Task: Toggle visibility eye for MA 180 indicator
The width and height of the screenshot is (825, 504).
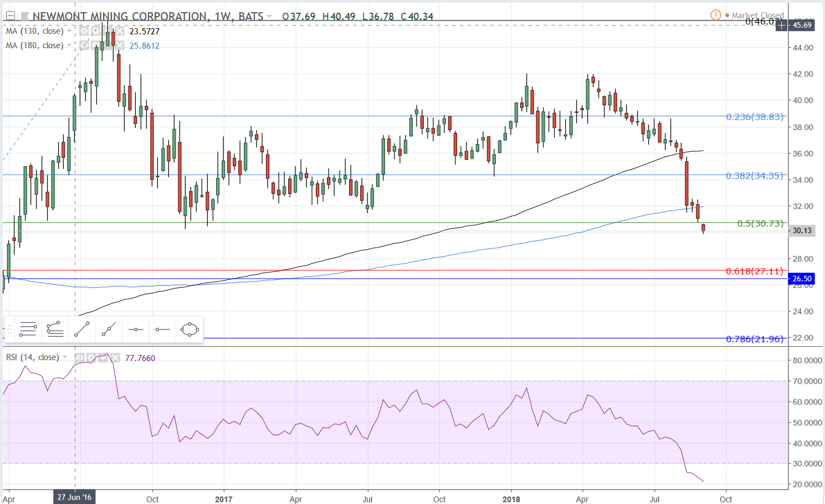Action: 84,45
